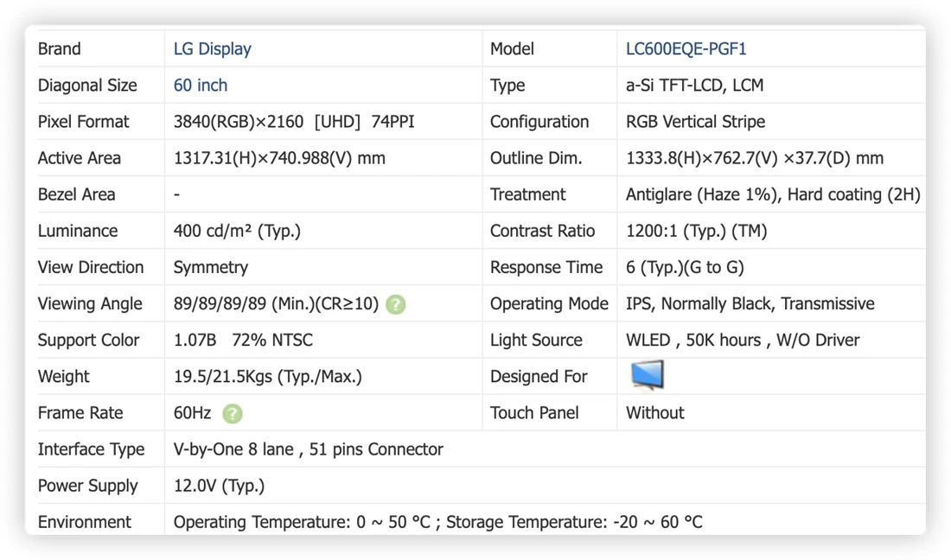Click the TV monitor icon in Designed For
This screenshot has height=560, width=951.
[x=648, y=375]
